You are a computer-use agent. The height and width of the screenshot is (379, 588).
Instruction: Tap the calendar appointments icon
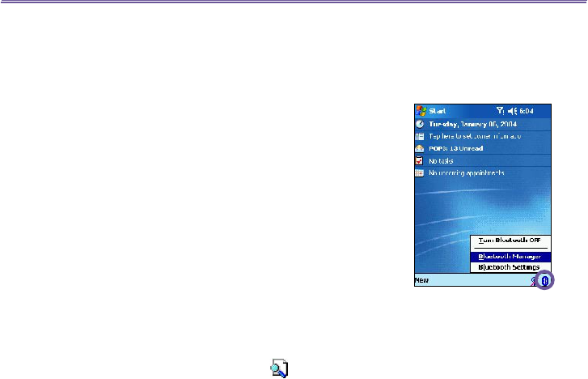point(419,173)
